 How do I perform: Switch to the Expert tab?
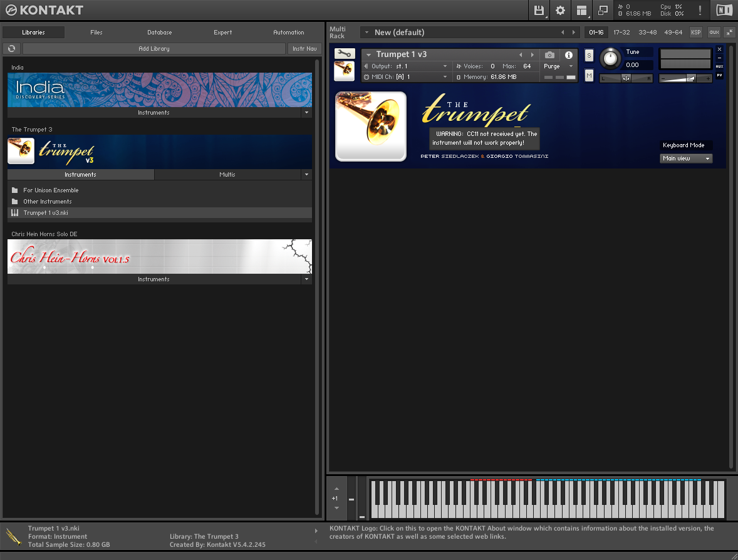pyautogui.click(x=222, y=33)
